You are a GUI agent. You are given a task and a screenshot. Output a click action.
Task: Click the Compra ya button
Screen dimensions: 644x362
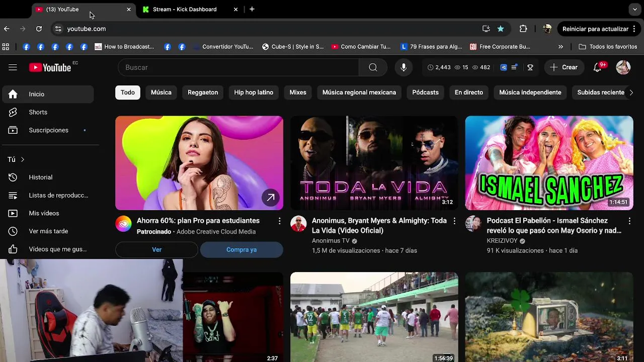coord(242,250)
